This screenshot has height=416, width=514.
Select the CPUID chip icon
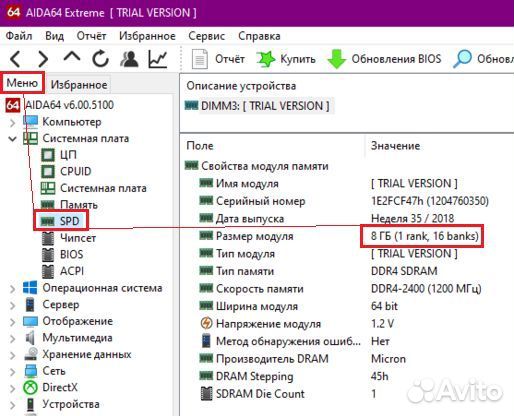(48, 171)
